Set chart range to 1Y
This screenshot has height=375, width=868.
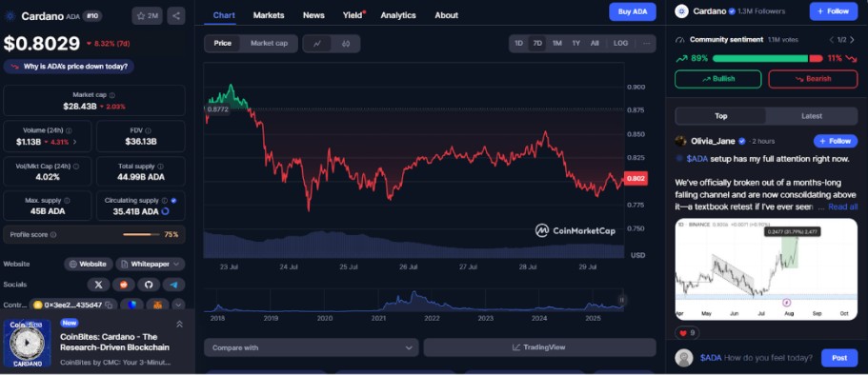point(575,43)
